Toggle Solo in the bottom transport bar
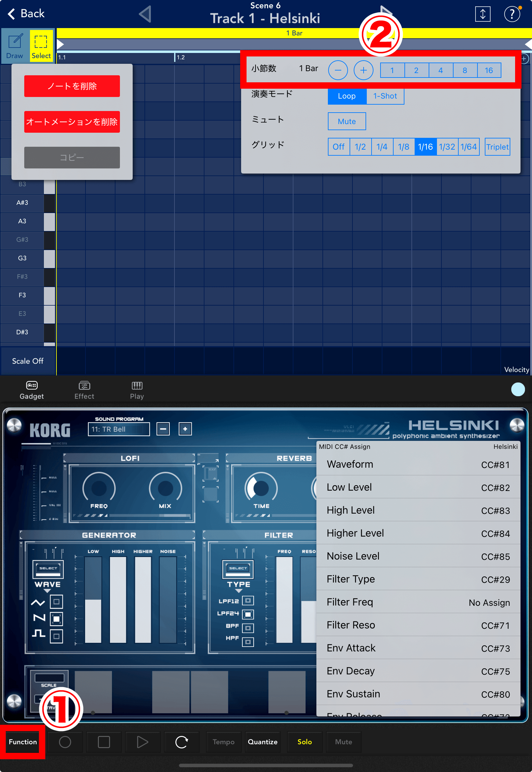 [305, 742]
